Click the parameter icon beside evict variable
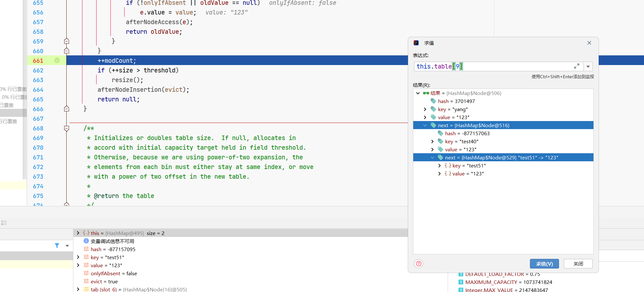Image resolution: width=644 pixels, height=292 pixels. (x=86, y=281)
